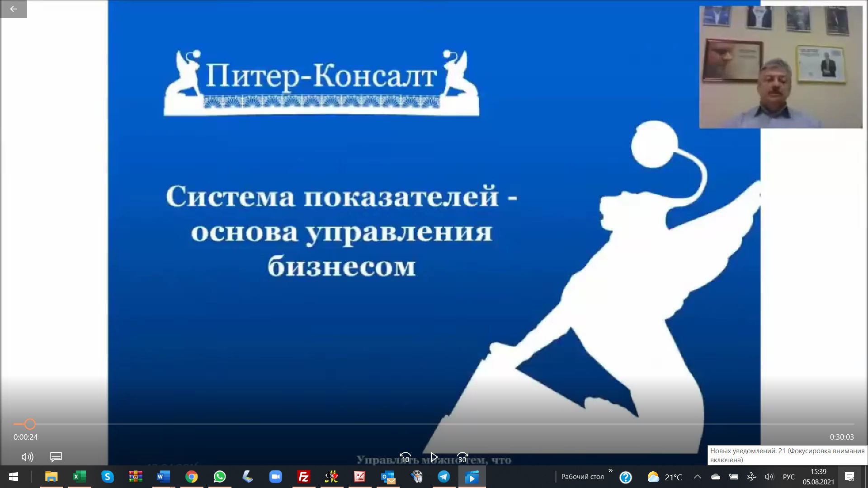Click the video progress slider handle

[x=30, y=425]
